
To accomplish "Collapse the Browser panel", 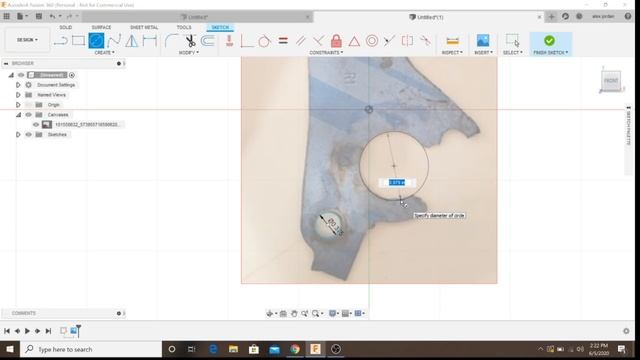I will pos(6,63).
